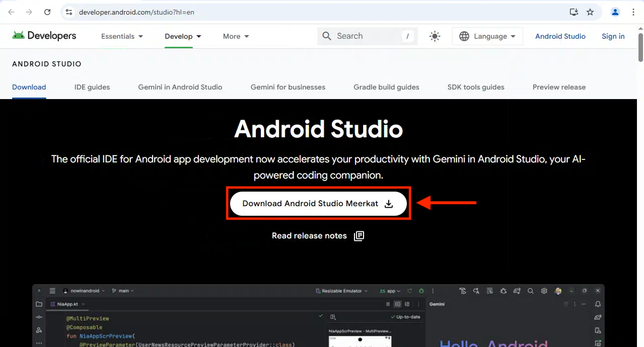Click the slash shortcut hint in search box

(x=407, y=36)
